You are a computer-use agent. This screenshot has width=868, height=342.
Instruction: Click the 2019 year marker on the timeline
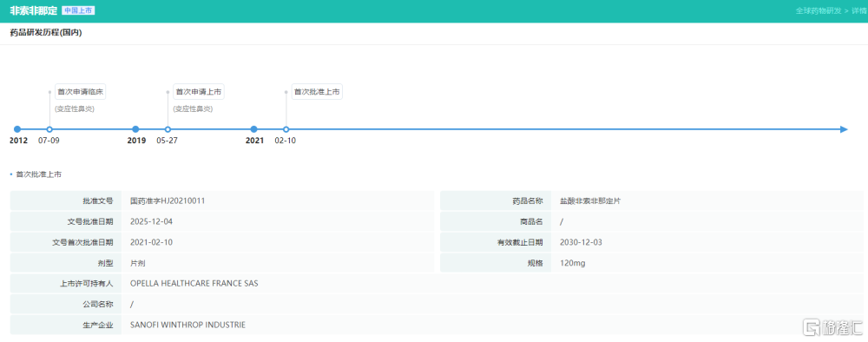tap(135, 129)
